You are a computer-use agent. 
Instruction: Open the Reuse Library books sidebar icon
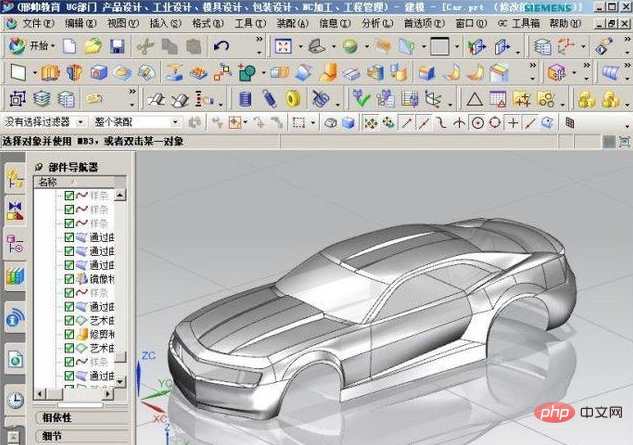tap(15, 277)
